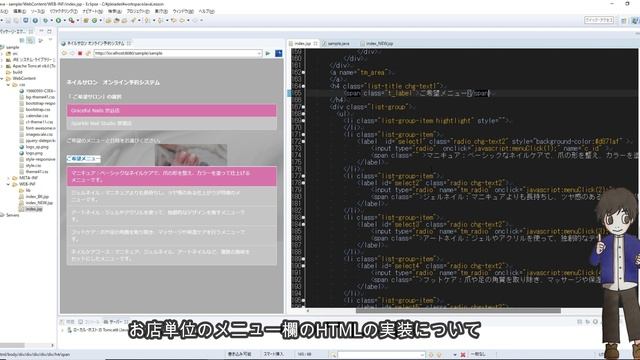640x360 pixels.
Task: Click the Run External Tools toolbox icon
Action: (71, 20)
